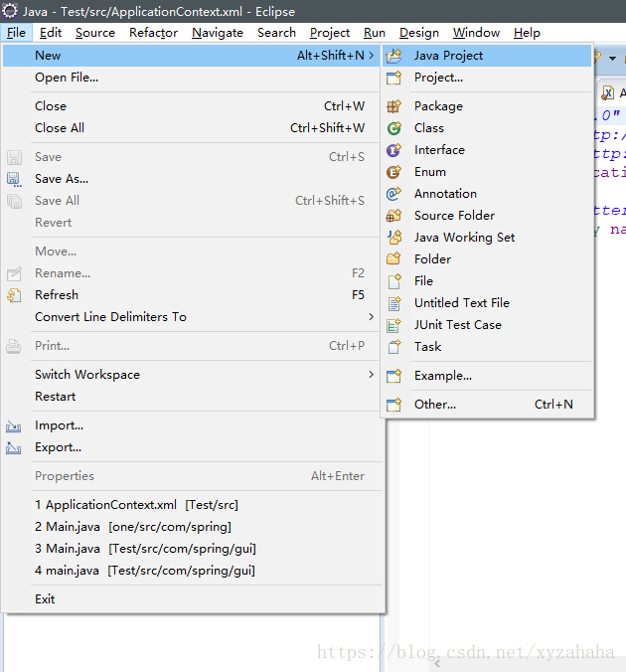Viewport: 626px width, 672px height.
Task: Expand the Switch Workspace submenu
Action: point(371,375)
